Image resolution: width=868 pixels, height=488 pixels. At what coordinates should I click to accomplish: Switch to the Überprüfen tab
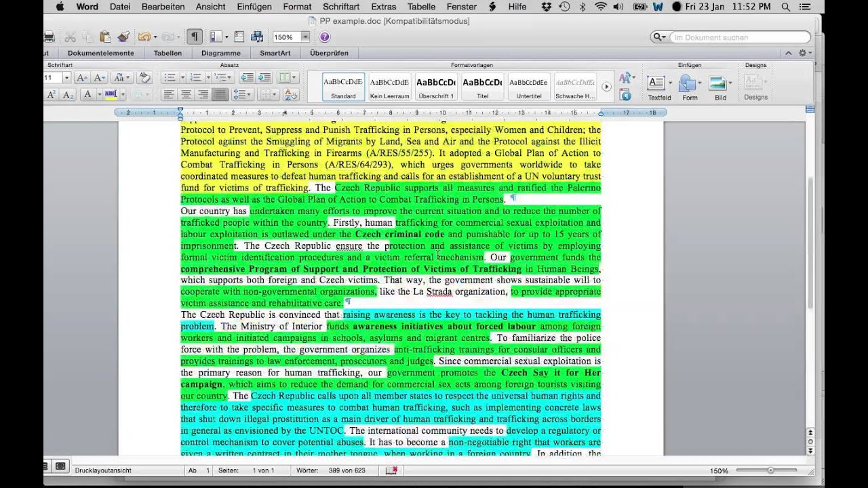[x=330, y=53]
